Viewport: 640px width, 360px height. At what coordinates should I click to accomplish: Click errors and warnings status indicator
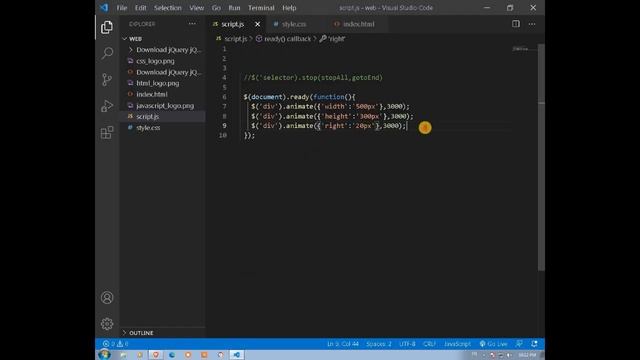[x=116, y=344]
